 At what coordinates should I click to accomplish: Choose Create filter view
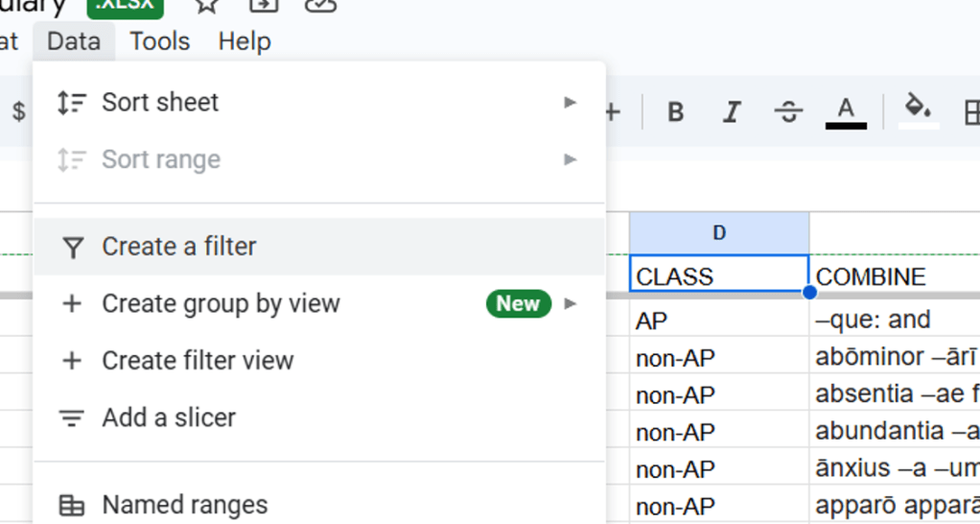click(197, 361)
